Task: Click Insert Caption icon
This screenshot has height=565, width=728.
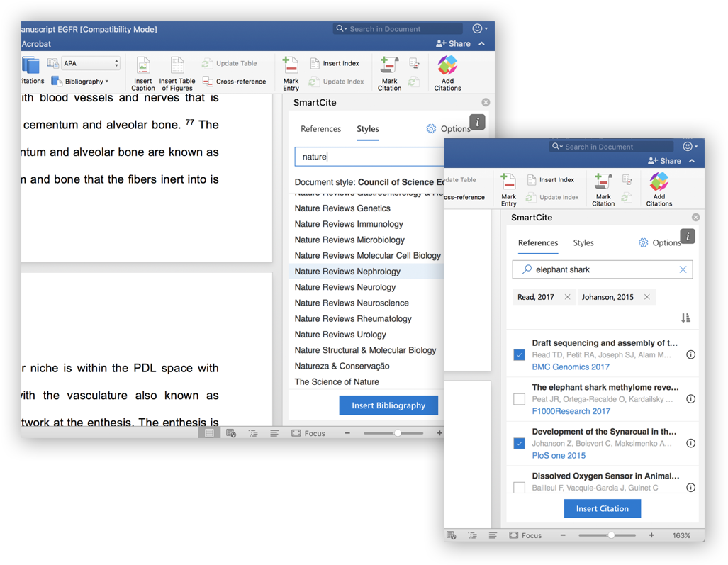Action: point(143,66)
